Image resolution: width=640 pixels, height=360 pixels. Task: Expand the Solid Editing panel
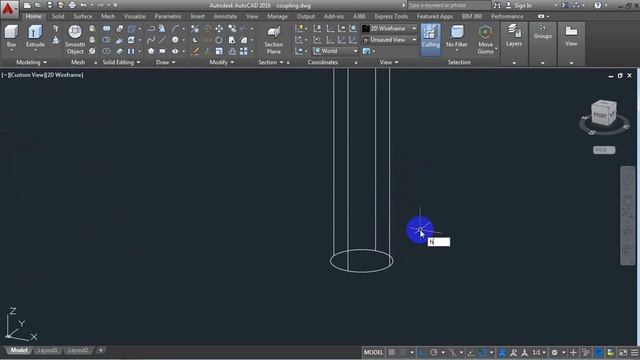[121, 62]
